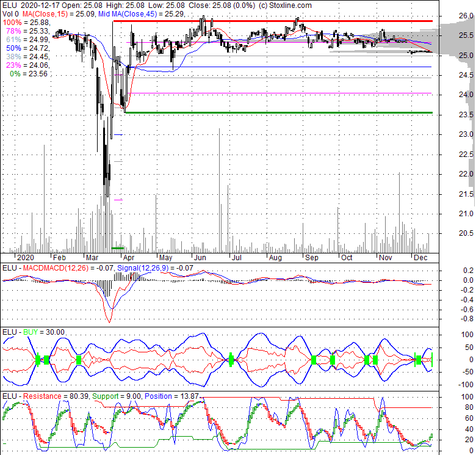Click the '23% = 24.06' Fibonacci label

(x=28, y=65)
